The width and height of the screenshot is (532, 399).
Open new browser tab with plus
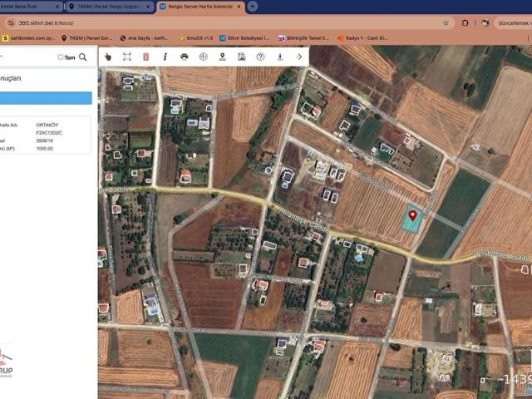point(253,6)
